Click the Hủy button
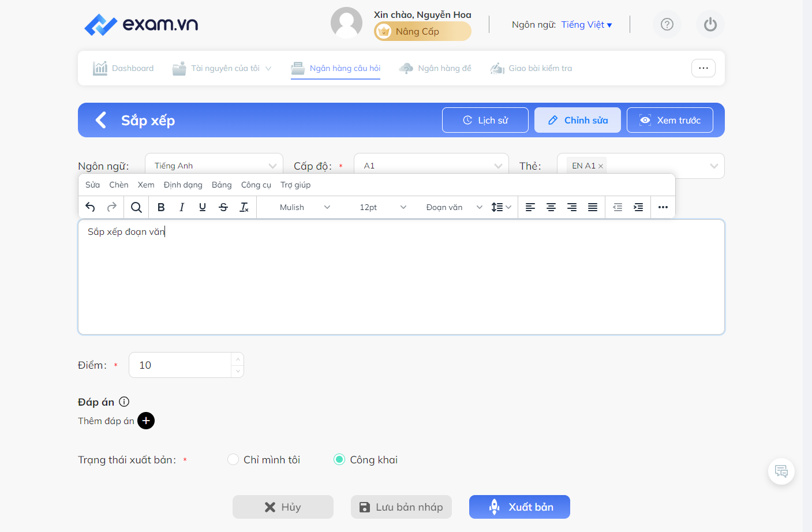The height and width of the screenshot is (532, 812). [283, 507]
